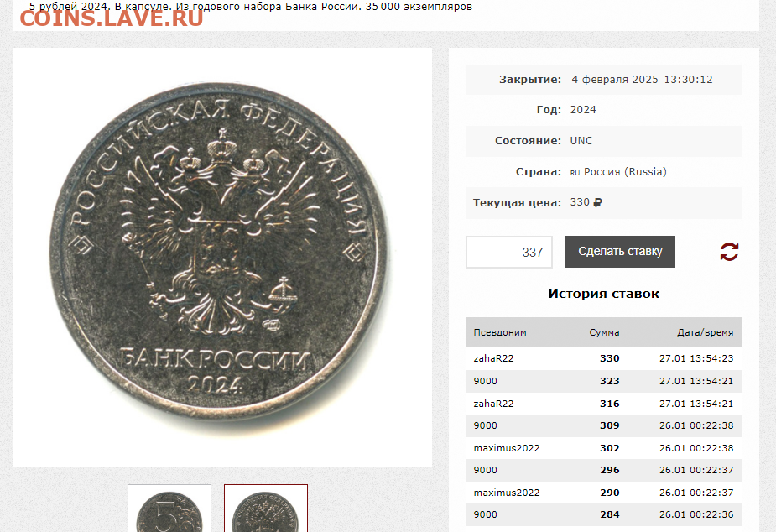Image resolution: width=776 pixels, height=532 pixels.
Task: Click the lot title 5 рублей 2024
Action: click(x=68, y=7)
